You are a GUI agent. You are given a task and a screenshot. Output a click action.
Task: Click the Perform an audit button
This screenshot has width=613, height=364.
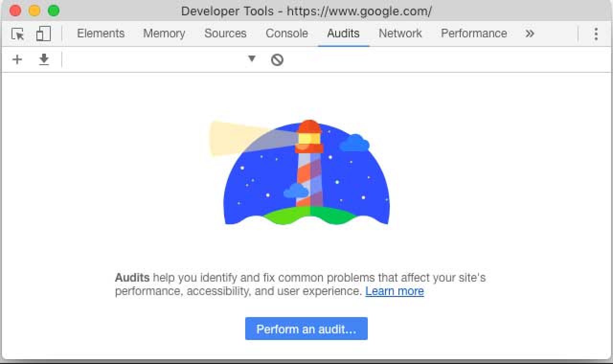click(x=306, y=329)
